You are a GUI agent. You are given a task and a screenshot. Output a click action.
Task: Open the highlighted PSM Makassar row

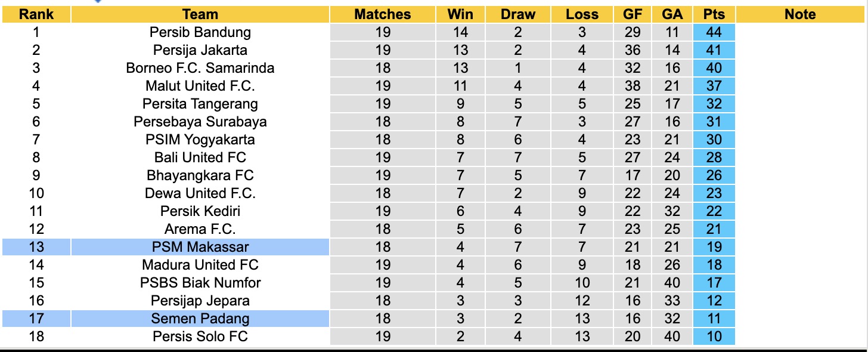(x=200, y=247)
